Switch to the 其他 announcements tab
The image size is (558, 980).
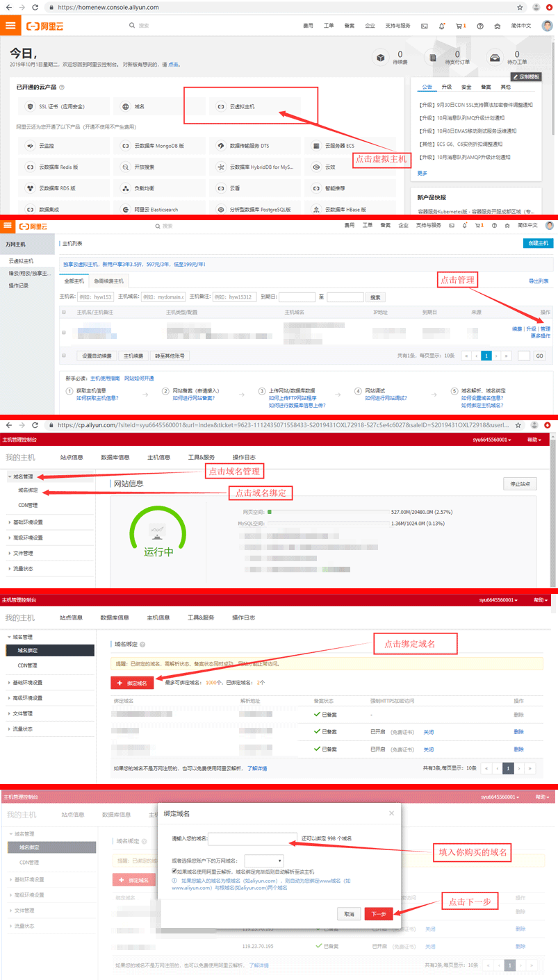(x=506, y=87)
